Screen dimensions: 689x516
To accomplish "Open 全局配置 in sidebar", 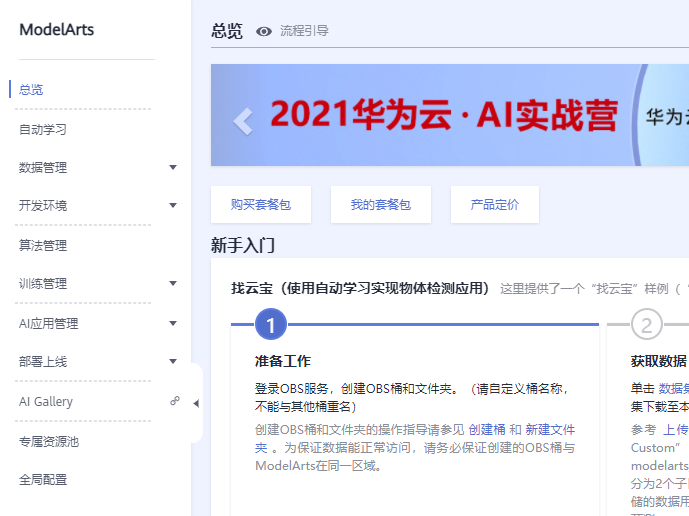I will [x=43, y=480].
